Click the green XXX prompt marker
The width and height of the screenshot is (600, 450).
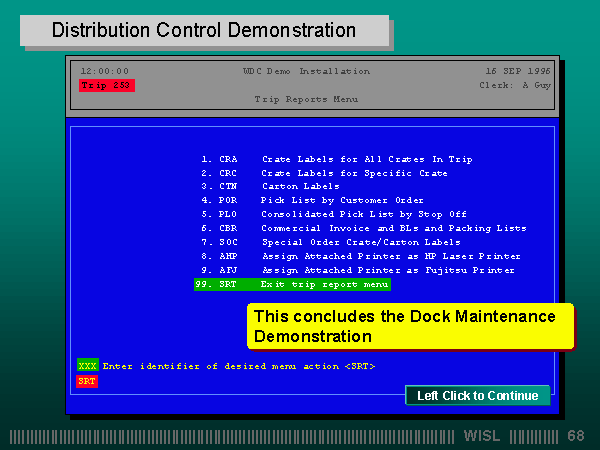88,365
